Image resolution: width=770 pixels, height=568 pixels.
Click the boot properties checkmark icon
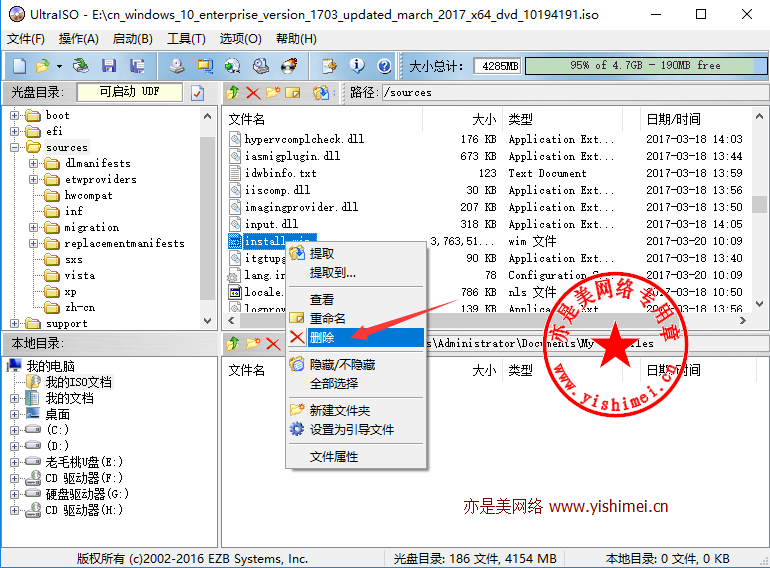pos(197,93)
